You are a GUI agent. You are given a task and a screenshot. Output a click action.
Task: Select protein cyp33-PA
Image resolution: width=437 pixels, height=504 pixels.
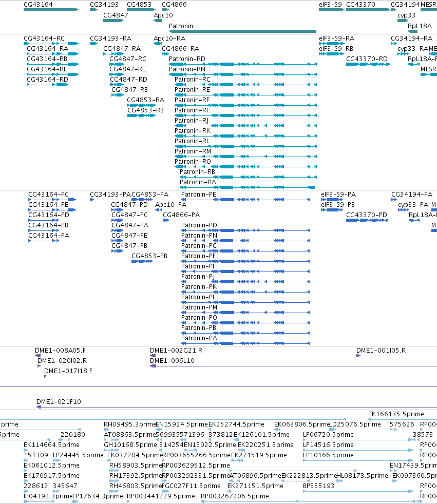[404, 210]
